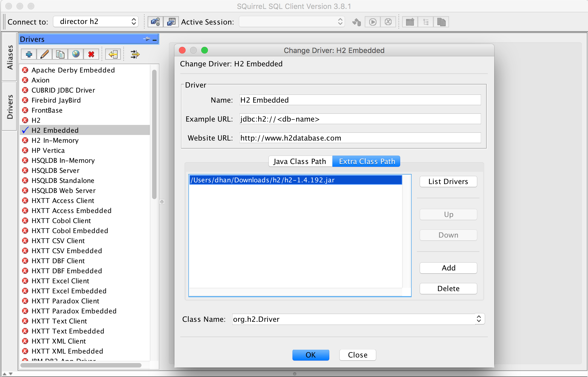Toggle the show loaded drivers only filter
This screenshot has height=377, width=588.
pyautogui.click(x=135, y=54)
